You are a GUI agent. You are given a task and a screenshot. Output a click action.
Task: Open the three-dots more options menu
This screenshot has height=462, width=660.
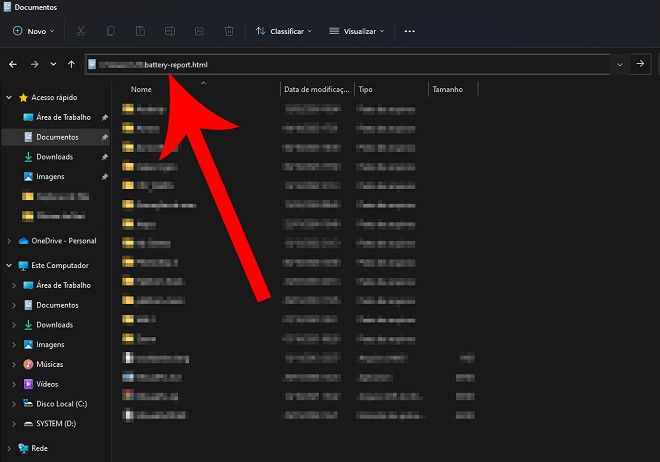coord(409,31)
